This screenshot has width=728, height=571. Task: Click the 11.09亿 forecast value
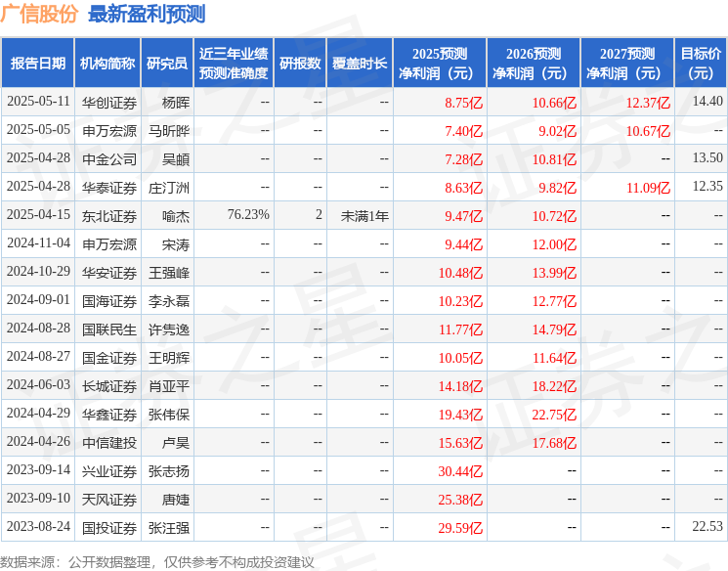[648, 188]
